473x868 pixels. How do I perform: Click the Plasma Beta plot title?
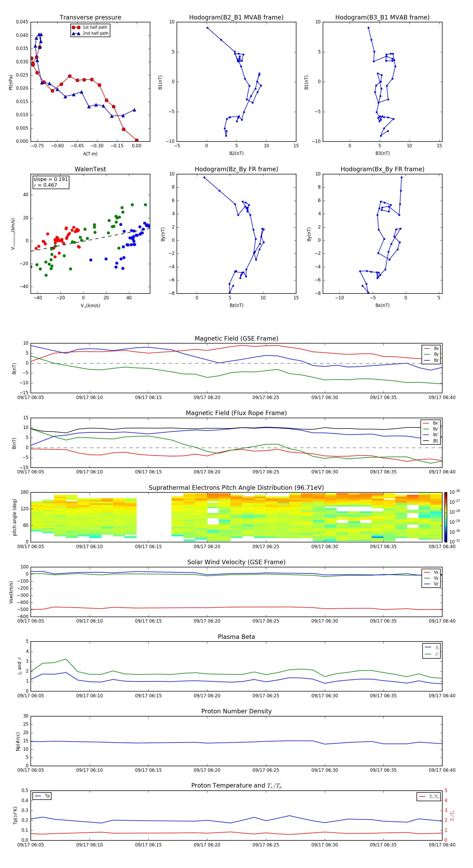(x=236, y=637)
